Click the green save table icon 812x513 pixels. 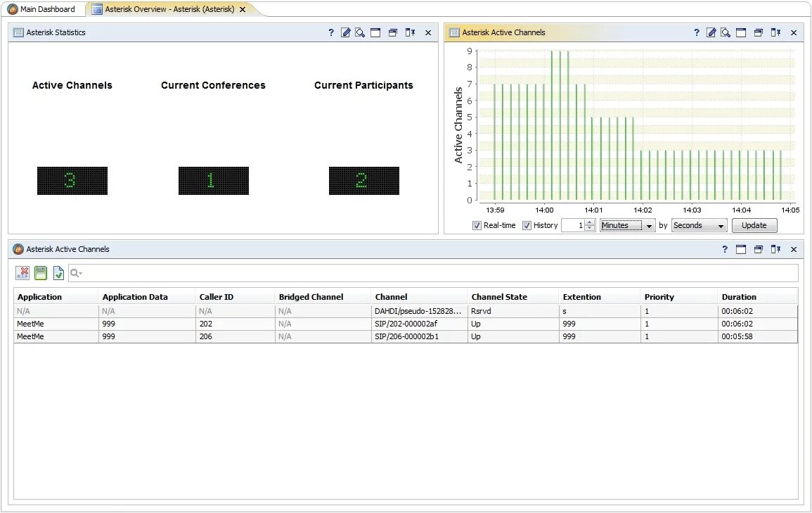pos(40,272)
